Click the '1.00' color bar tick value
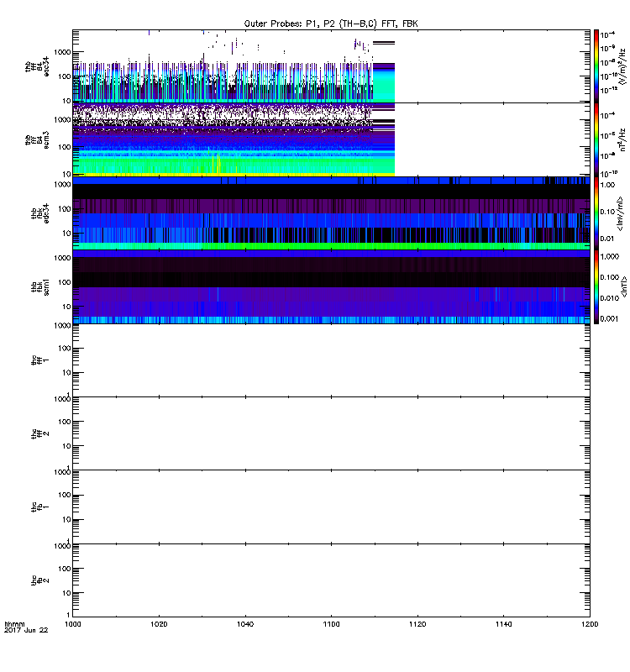This screenshot has width=630, height=672. click(x=607, y=185)
